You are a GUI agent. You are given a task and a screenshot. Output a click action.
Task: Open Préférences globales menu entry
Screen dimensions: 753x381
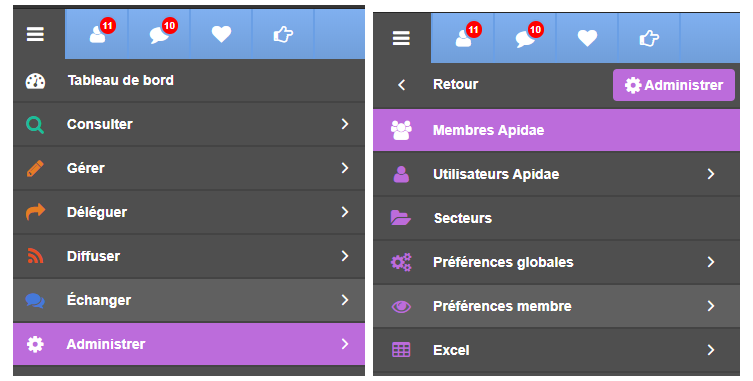click(x=556, y=262)
